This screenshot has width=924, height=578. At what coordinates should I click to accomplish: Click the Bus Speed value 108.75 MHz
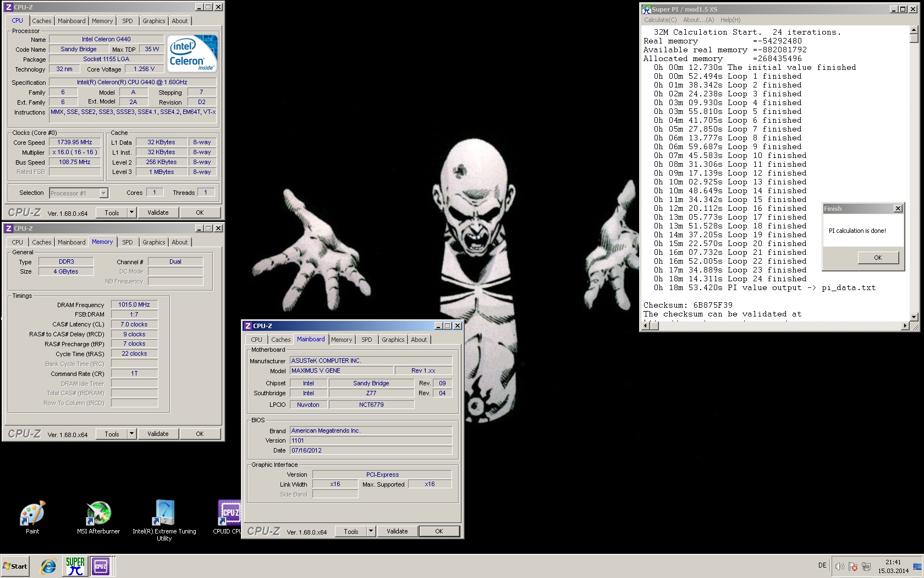pos(75,162)
